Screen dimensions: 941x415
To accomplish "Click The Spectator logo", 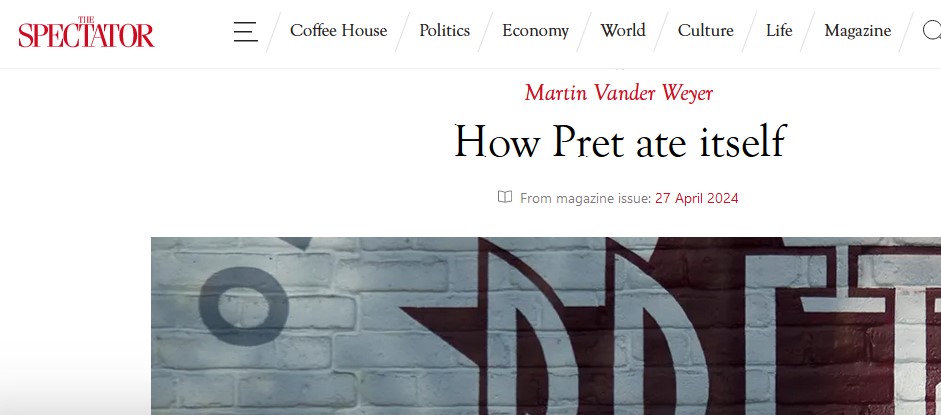I will (86, 33).
